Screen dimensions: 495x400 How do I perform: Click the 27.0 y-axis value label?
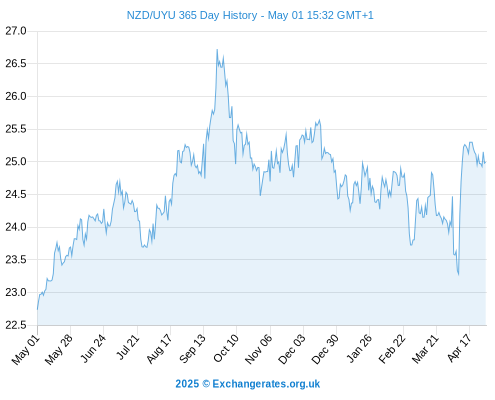pos(16,31)
